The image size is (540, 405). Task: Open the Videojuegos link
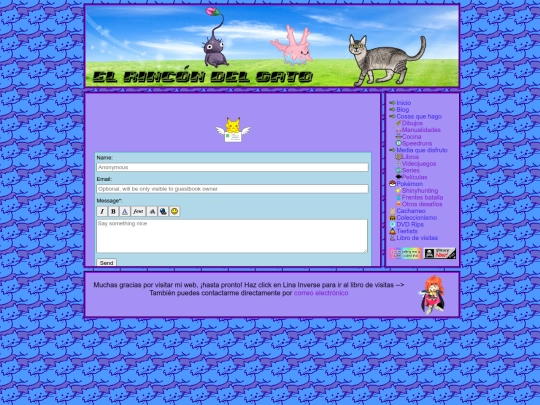pos(419,164)
